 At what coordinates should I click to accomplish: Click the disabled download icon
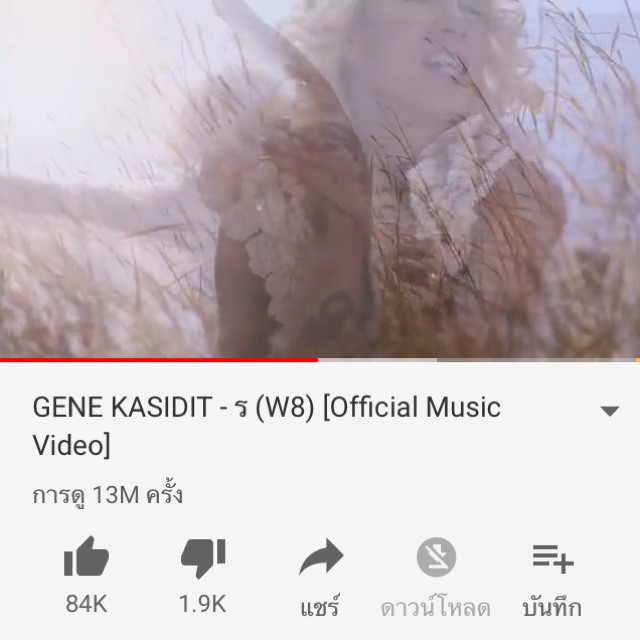[x=436, y=557]
